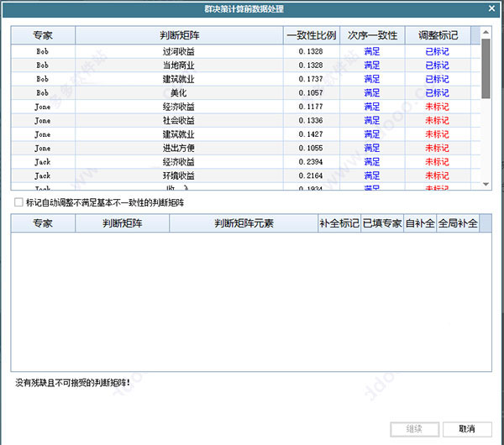Click 满足 in Jack's 经济收益 row
Image resolution: width=504 pixels, height=445 pixels.
click(x=372, y=162)
